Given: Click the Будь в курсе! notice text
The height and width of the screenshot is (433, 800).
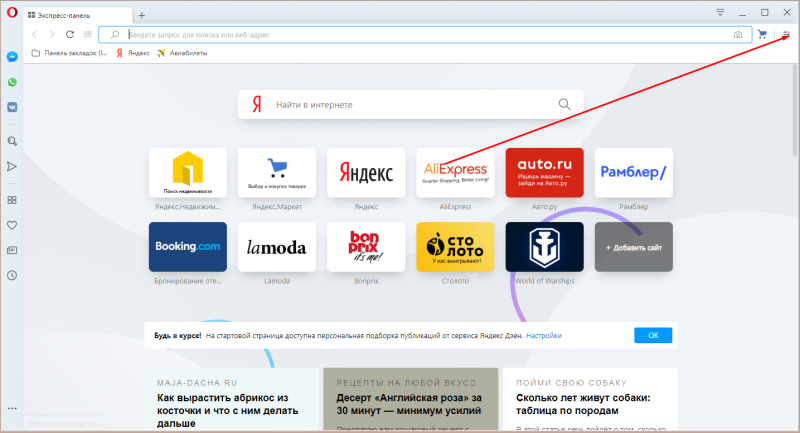Looking at the screenshot, I should [178, 336].
